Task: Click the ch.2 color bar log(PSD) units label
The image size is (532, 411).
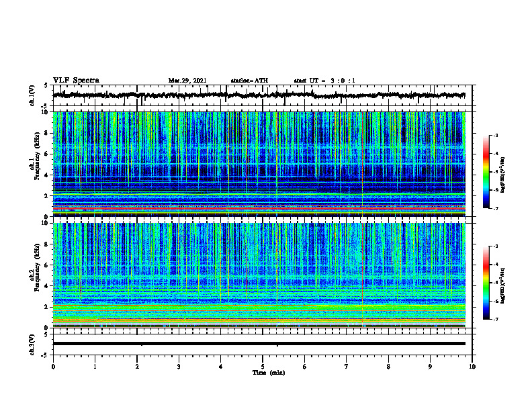Action: (x=504, y=286)
